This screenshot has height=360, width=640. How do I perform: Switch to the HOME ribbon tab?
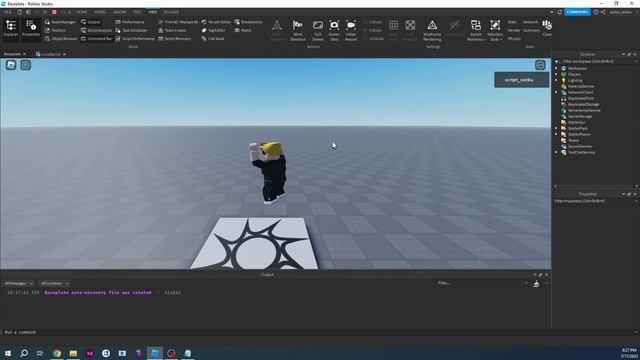(x=82, y=12)
